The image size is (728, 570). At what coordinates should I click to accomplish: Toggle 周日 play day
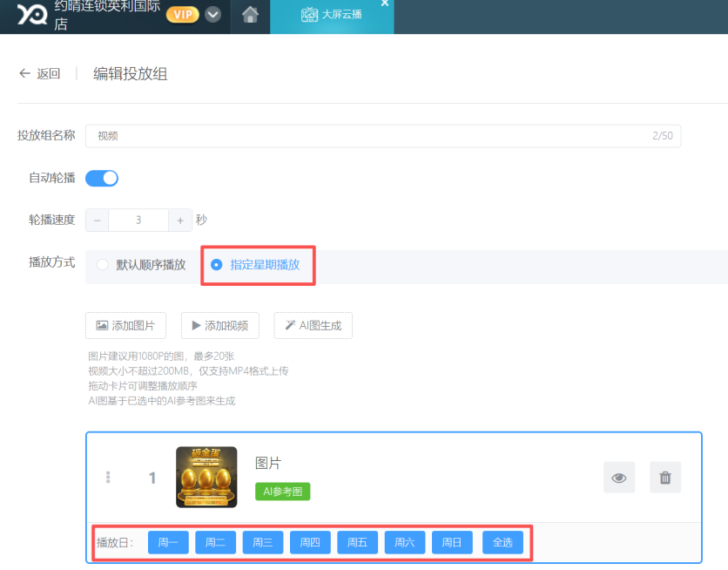tap(452, 542)
